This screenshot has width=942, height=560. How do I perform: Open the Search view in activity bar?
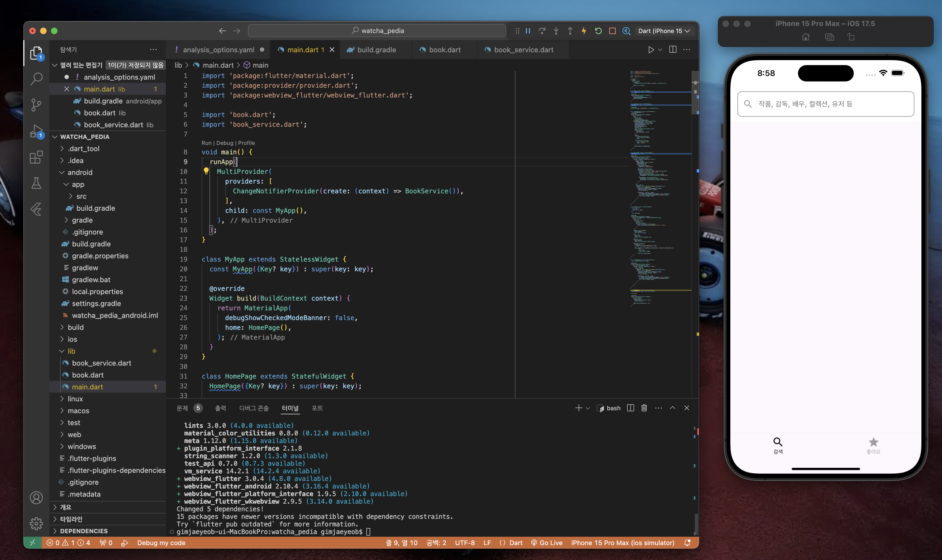36,79
